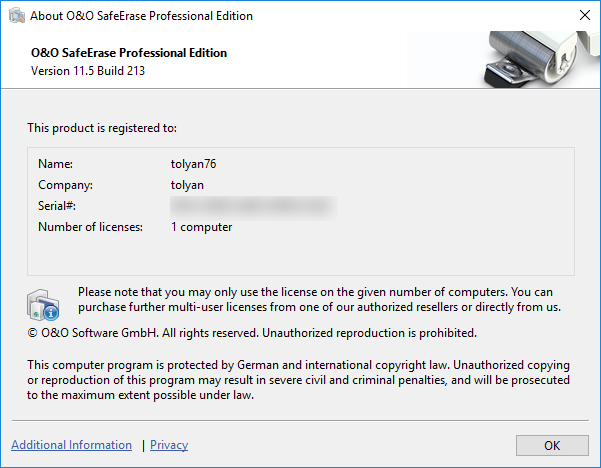The height and width of the screenshot is (468, 601).
Task: Click the 'About O&O SafeErase Professional Edition' window title
Action: click(x=141, y=16)
